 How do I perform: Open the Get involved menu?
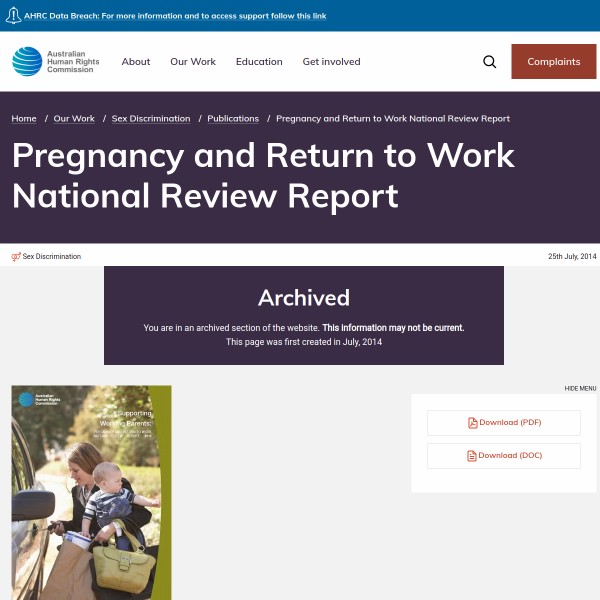tap(331, 62)
